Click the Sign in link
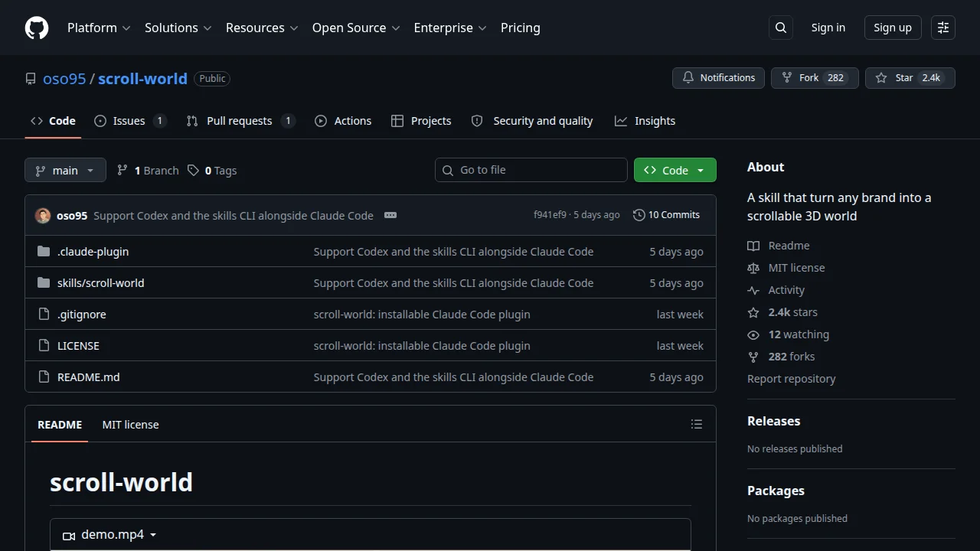The width and height of the screenshot is (980, 551). point(828,28)
